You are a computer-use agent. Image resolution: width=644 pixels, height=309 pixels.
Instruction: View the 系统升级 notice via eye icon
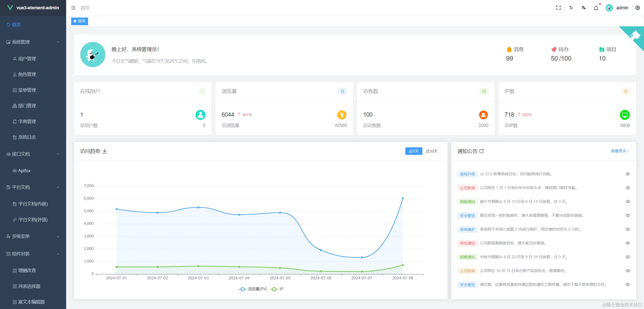pyautogui.click(x=628, y=174)
